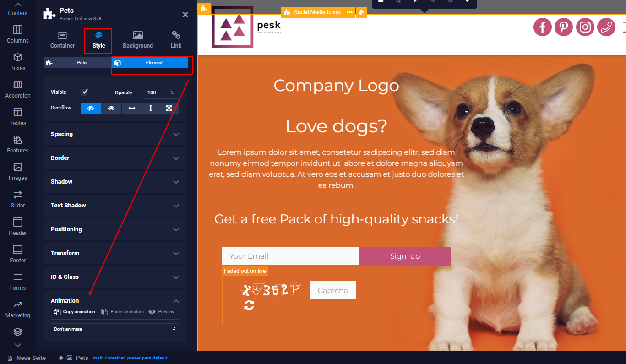This screenshot has width=626, height=364.
Task: Toggle the Visible checkbox
Action: [85, 92]
